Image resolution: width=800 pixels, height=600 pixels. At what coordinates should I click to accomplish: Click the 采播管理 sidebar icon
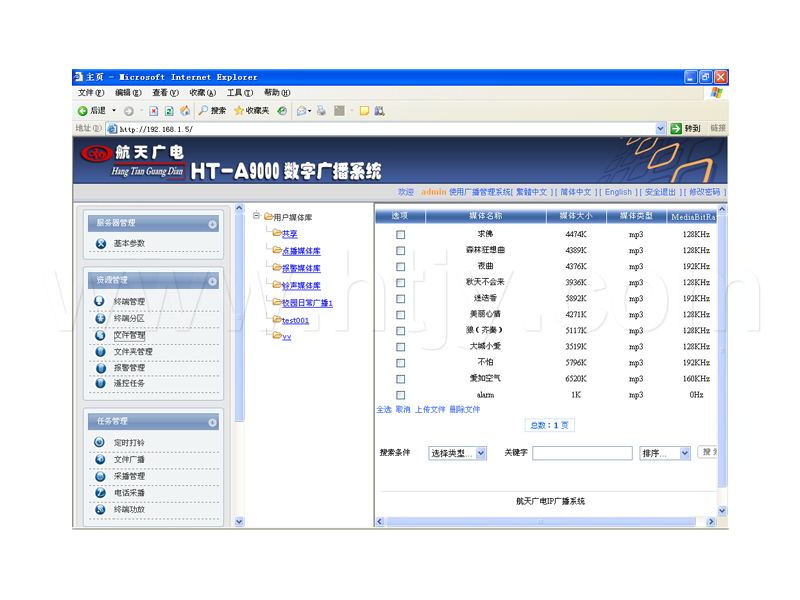click(x=100, y=476)
